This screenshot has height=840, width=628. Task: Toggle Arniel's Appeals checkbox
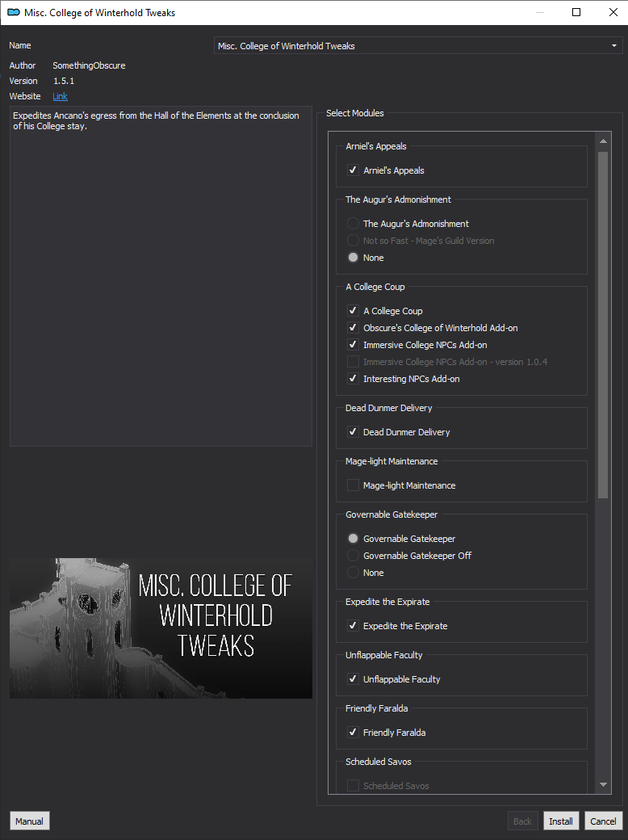[353, 170]
